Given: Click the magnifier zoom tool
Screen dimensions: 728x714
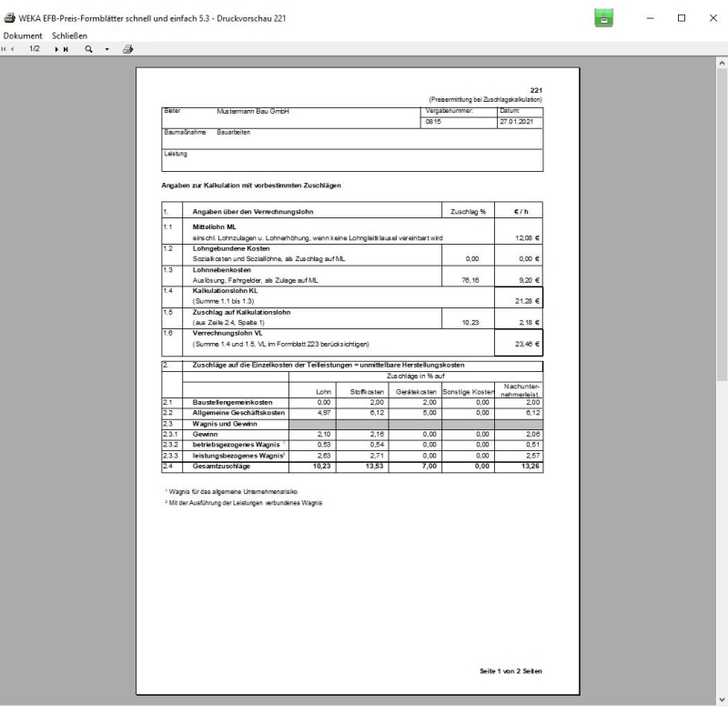Looking at the screenshot, I should 89,48.
